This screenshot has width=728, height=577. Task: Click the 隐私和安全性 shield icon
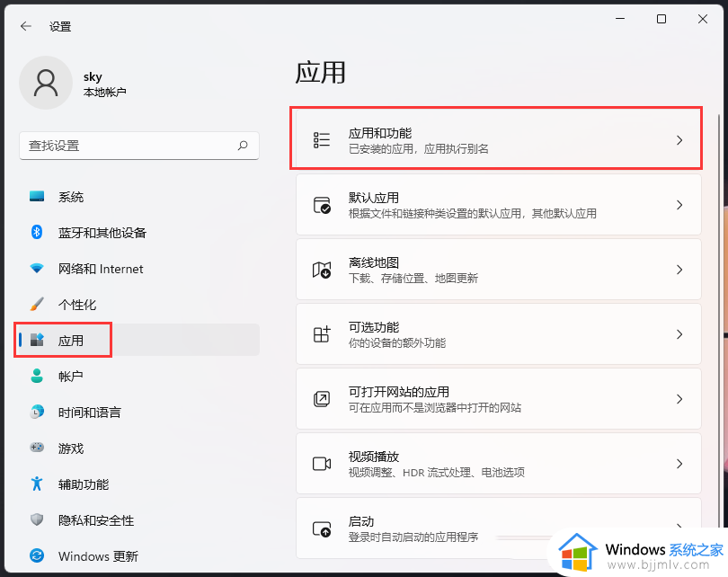point(37,519)
